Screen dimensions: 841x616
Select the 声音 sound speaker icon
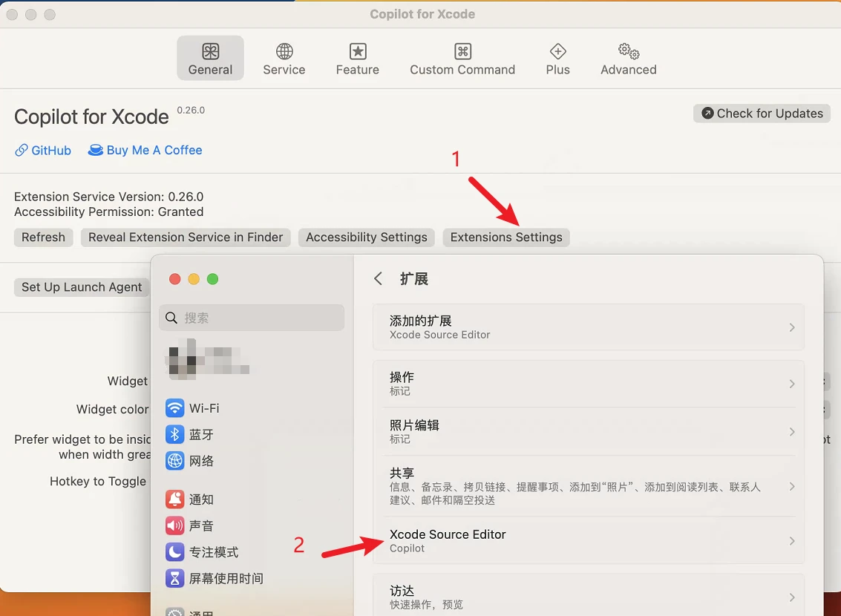175,525
